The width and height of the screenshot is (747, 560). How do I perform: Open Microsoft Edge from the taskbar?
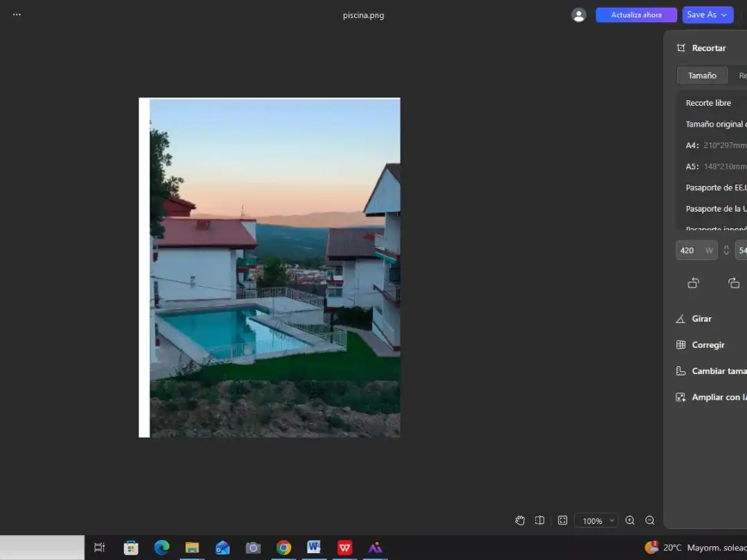(161, 548)
